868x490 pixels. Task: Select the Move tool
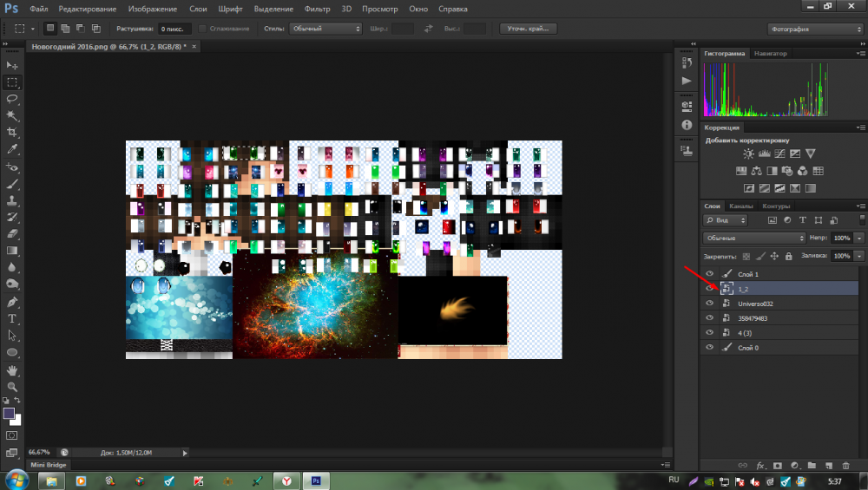[x=12, y=66]
